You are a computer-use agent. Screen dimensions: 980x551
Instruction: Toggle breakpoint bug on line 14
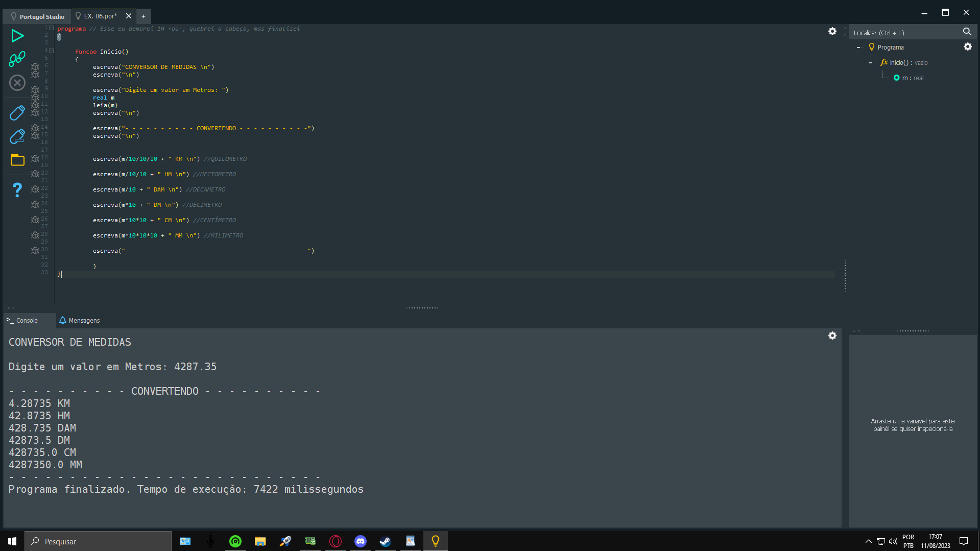click(35, 128)
